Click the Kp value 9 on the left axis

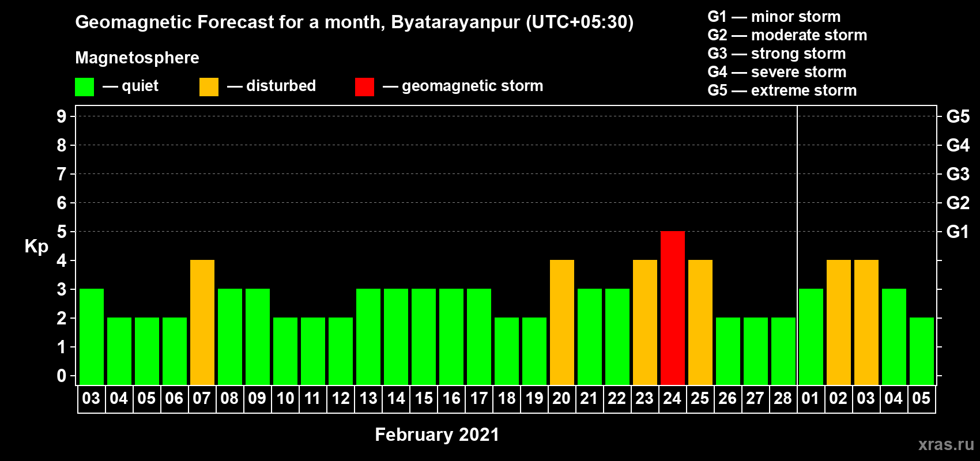(62, 116)
